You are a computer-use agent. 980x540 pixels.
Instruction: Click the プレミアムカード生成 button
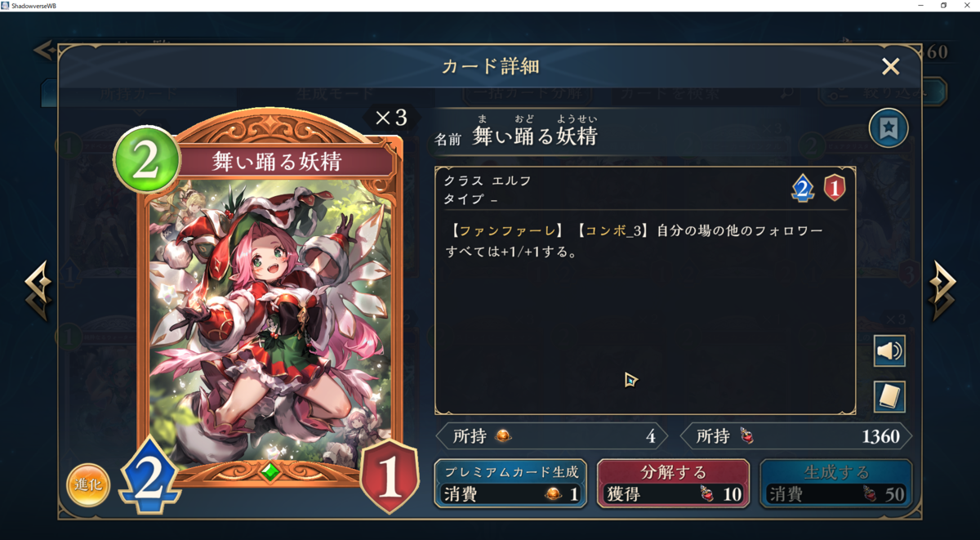510,483
